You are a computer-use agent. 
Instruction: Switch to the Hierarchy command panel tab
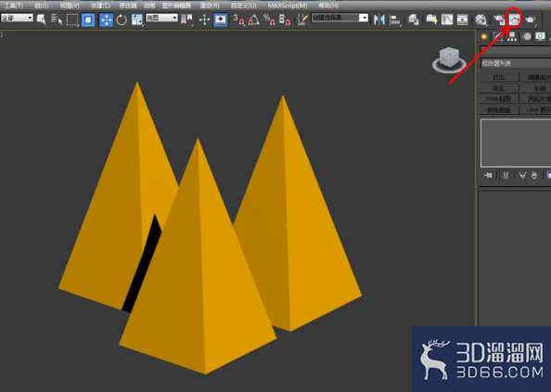(x=512, y=36)
